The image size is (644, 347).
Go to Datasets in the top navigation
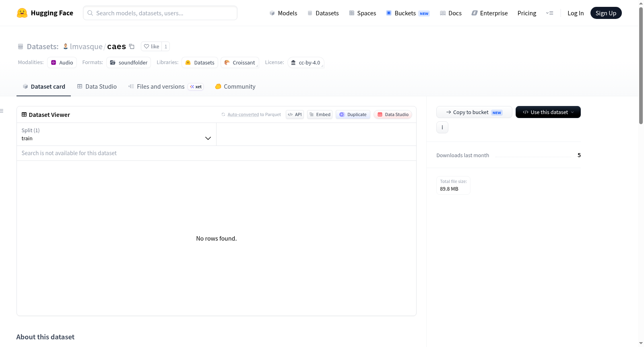tap(323, 13)
